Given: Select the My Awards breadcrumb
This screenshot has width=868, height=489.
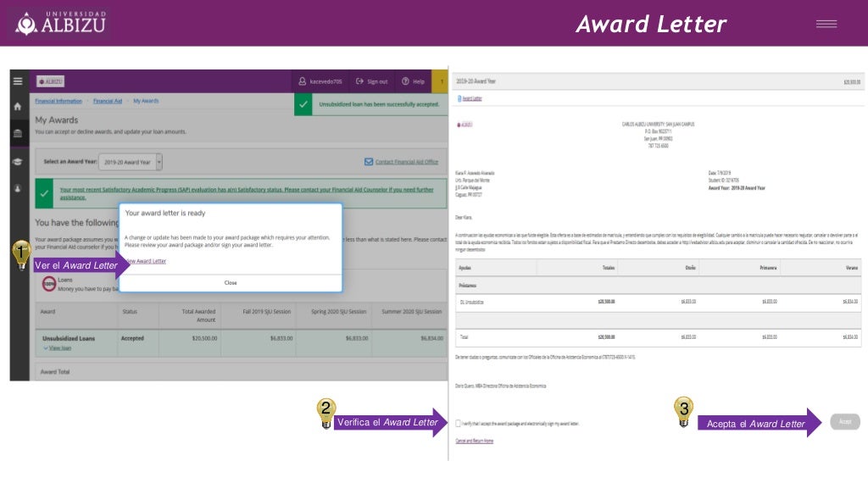Looking at the screenshot, I should [146, 101].
